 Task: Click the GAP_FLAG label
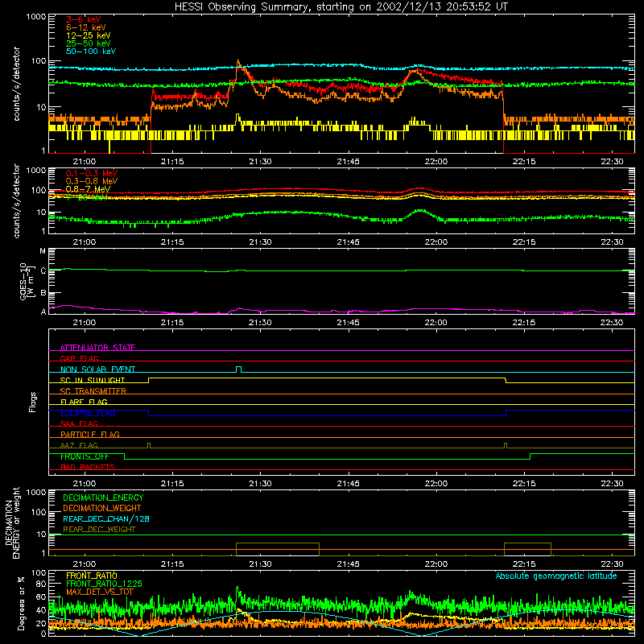click(x=79, y=358)
